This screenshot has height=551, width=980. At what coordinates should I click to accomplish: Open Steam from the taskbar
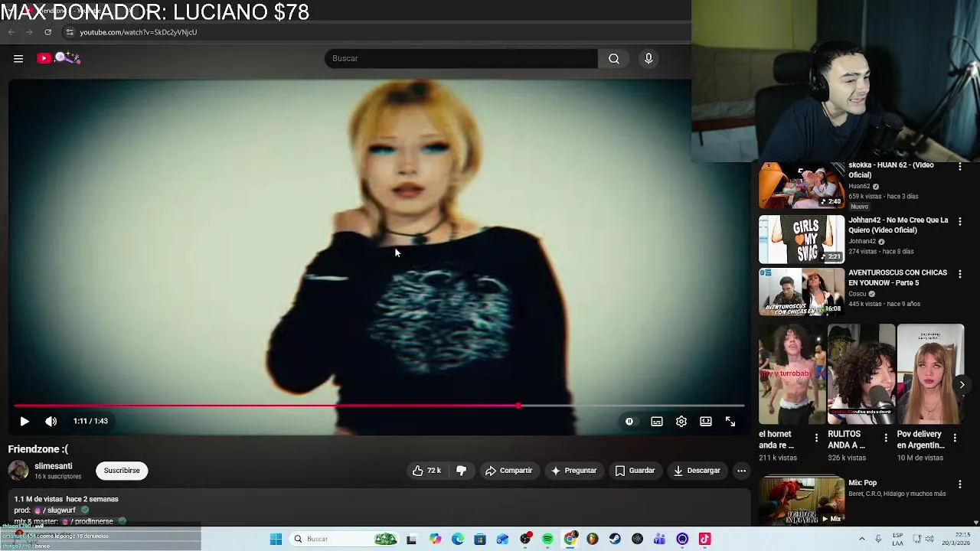point(615,539)
